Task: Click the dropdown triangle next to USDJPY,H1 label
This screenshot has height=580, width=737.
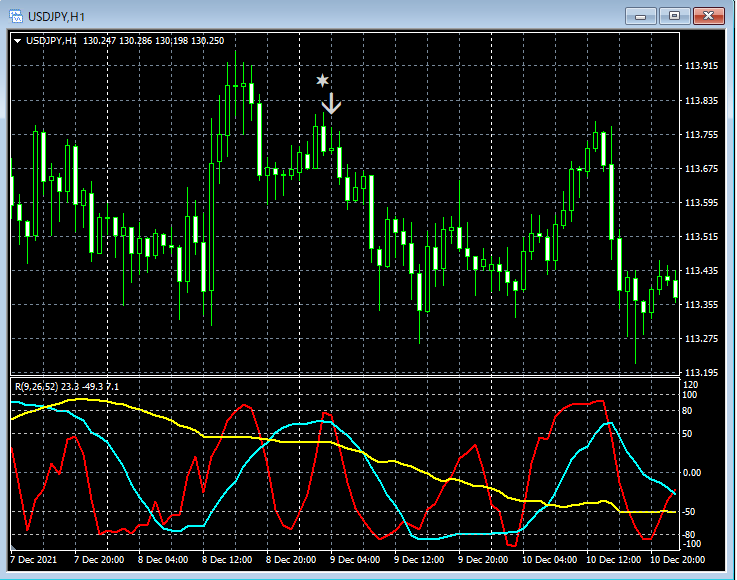Action: pos(17,41)
